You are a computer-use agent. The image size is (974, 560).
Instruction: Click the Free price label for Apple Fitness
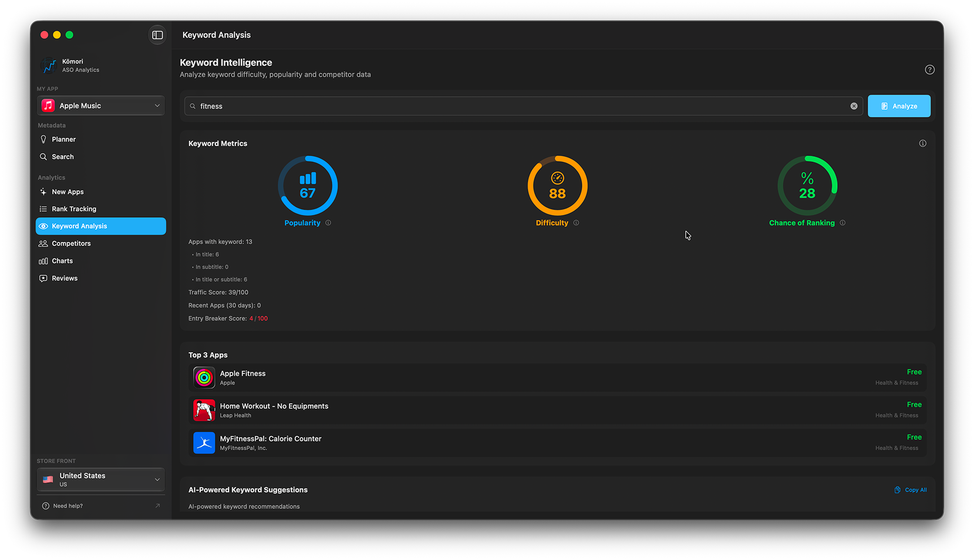pyautogui.click(x=914, y=372)
